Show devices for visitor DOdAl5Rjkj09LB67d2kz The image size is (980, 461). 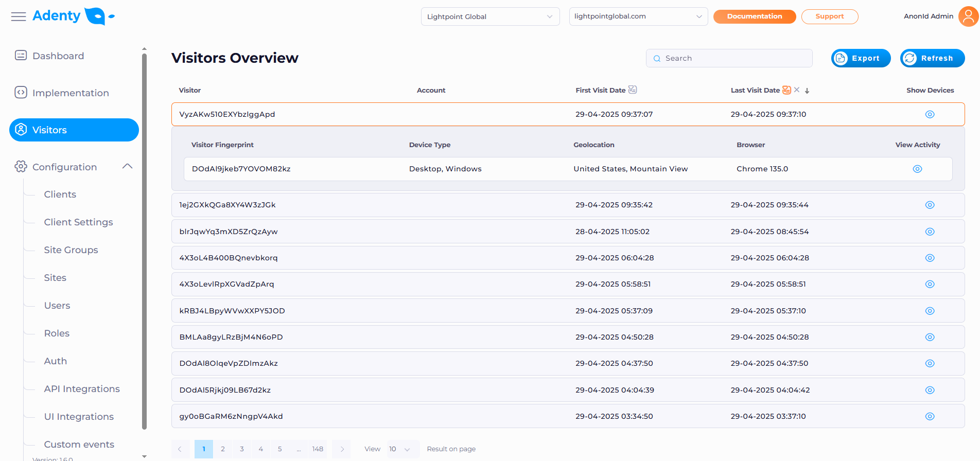point(930,390)
